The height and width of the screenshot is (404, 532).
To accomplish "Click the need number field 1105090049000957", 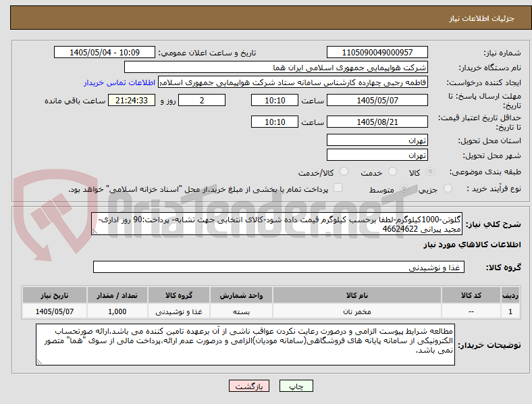I will (x=377, y=52).
